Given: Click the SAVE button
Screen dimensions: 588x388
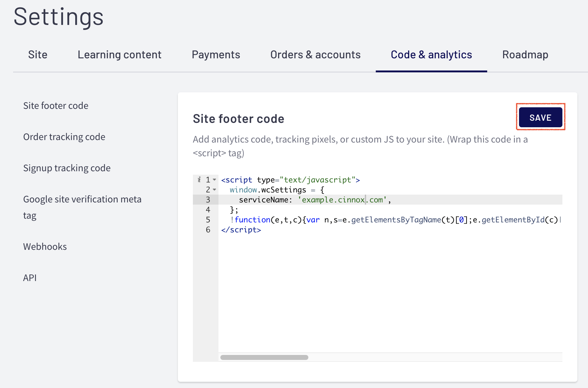Looking at the screenshot, I should click(x=541, y=117).
